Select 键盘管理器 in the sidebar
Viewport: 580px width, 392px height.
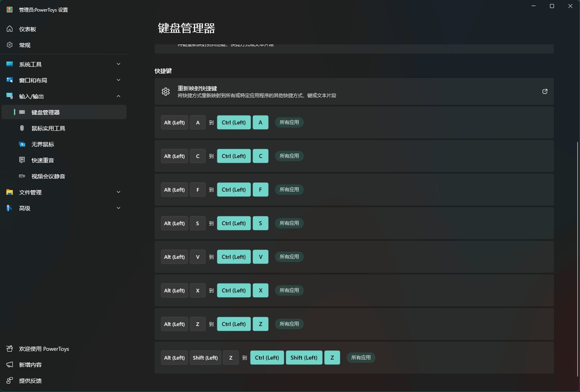coord(64,112)
